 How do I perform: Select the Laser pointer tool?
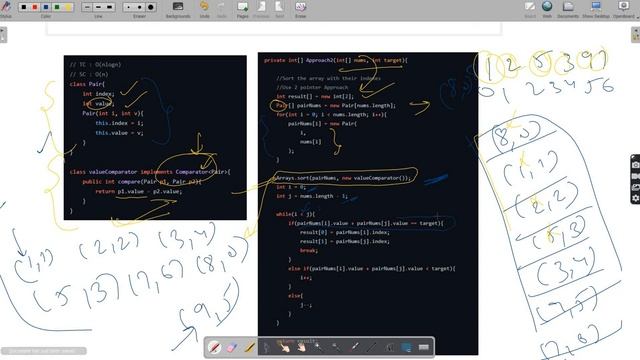click(x=354, y=347)
